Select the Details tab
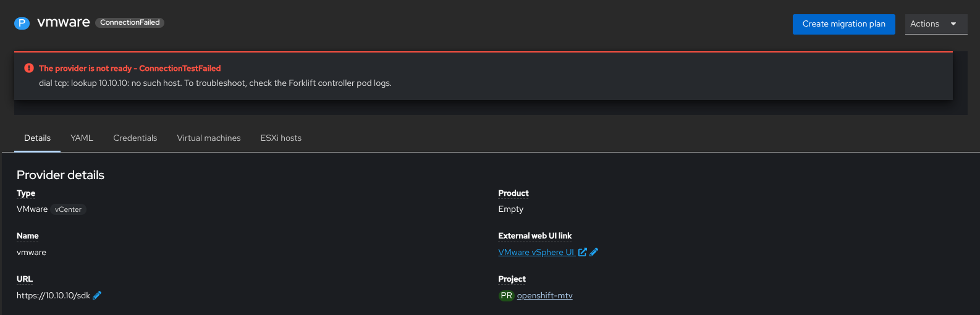 coord(37,138)
